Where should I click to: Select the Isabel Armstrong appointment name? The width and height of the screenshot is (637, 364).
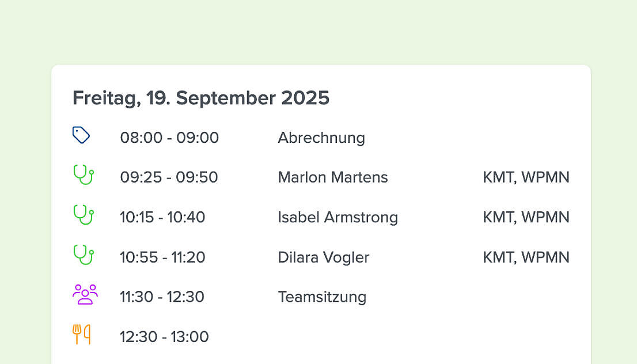[338, 217]
